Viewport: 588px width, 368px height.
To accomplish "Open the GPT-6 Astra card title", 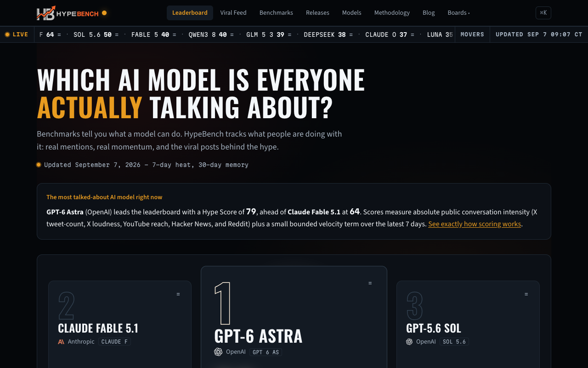I will (x=258, y=336).
